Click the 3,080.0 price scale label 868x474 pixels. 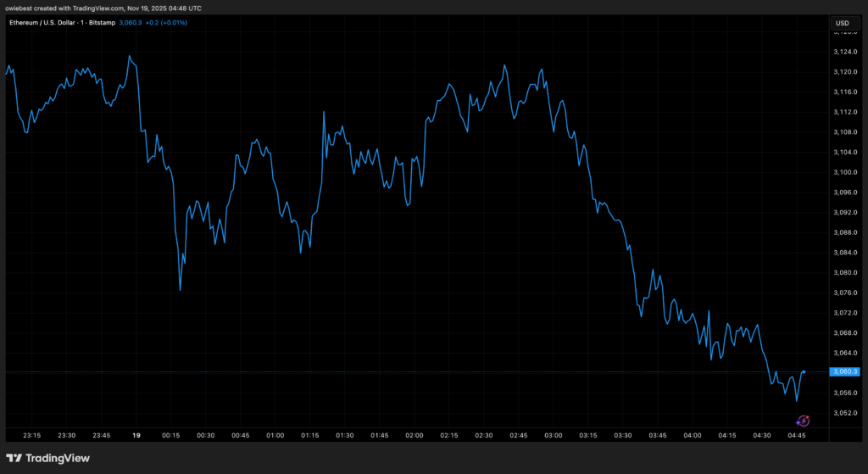(846, 272)
